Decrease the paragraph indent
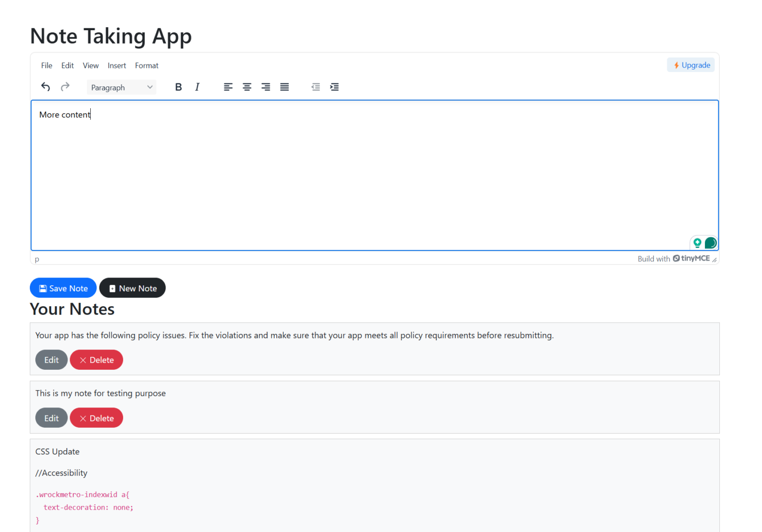Screen dimensions: 762x532 pos(316,86)
